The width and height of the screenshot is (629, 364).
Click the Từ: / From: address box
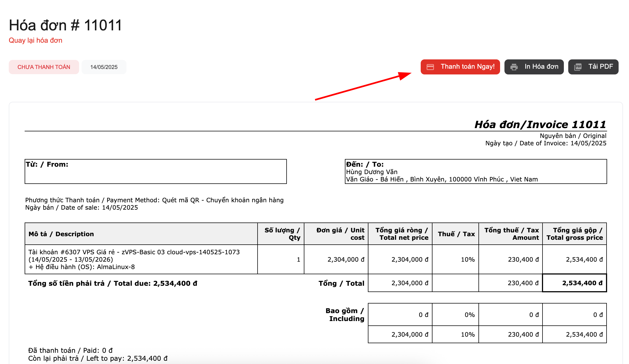click(155, 171)
